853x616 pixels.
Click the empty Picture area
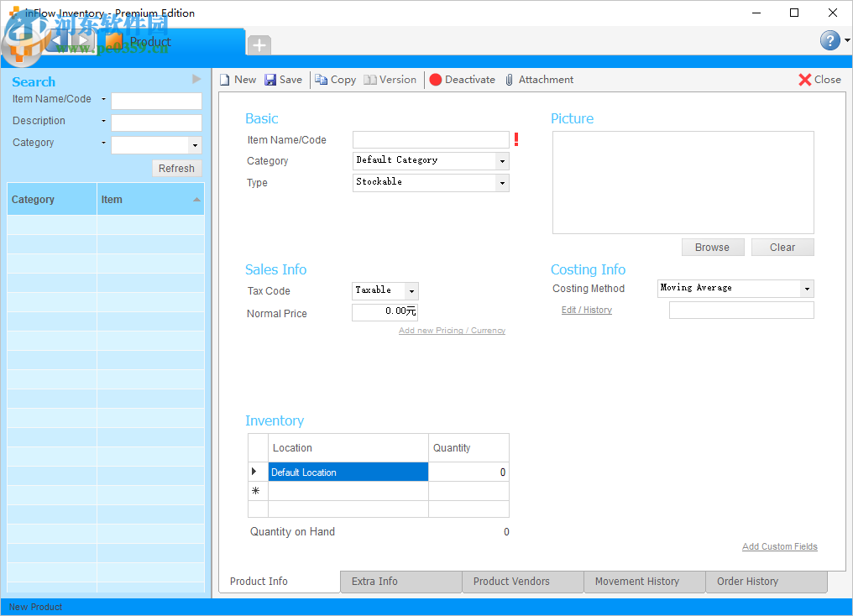click(683, 183)
